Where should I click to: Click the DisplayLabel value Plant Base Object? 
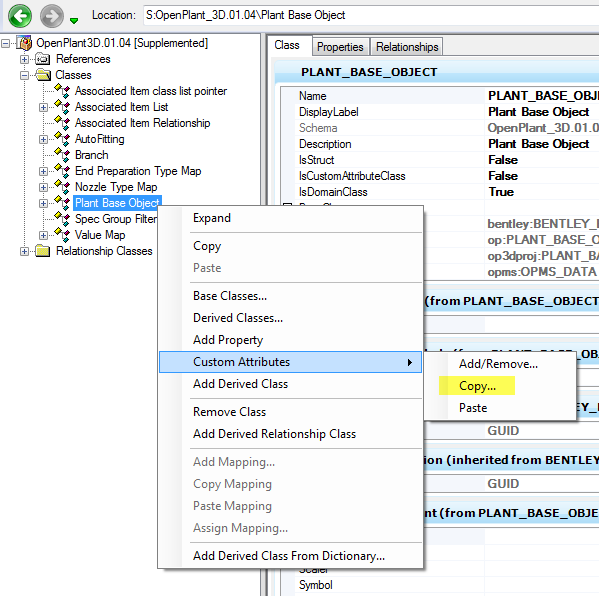point(539,112)
